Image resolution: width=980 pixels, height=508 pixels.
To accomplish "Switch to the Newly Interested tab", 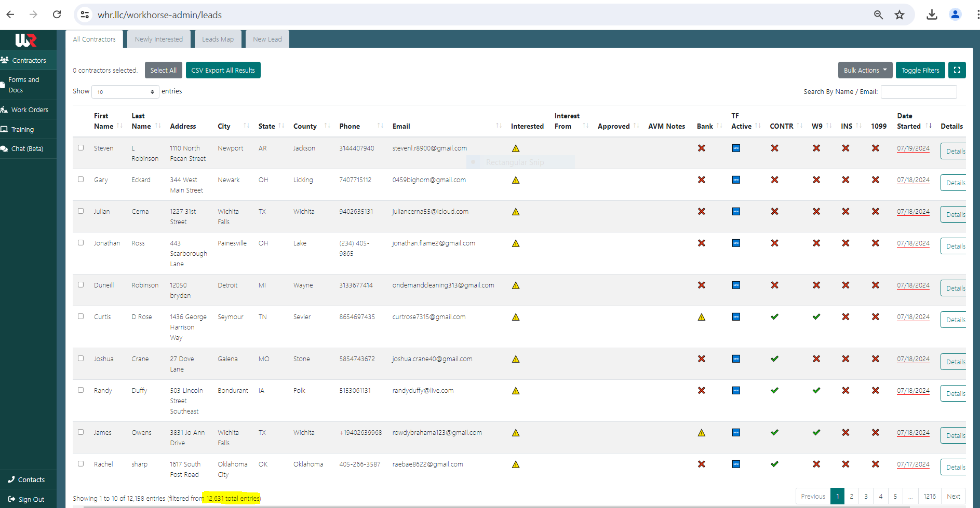I will [x=159, y=39].
